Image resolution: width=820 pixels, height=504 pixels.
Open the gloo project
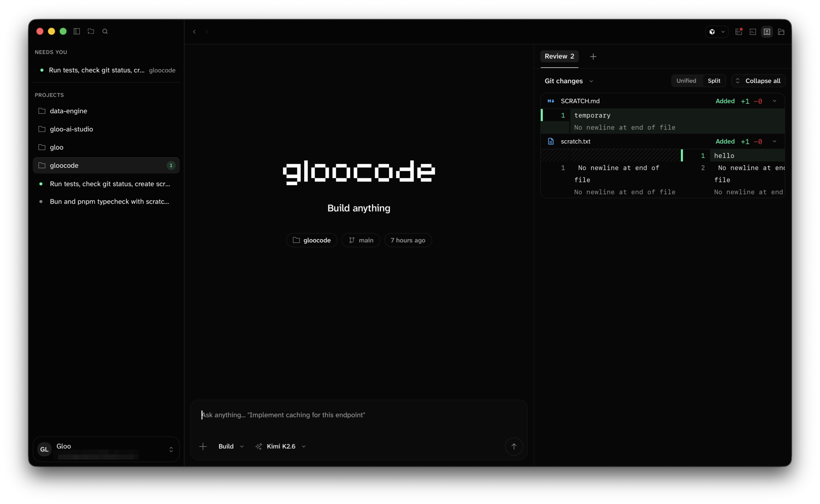coord(106,147)
